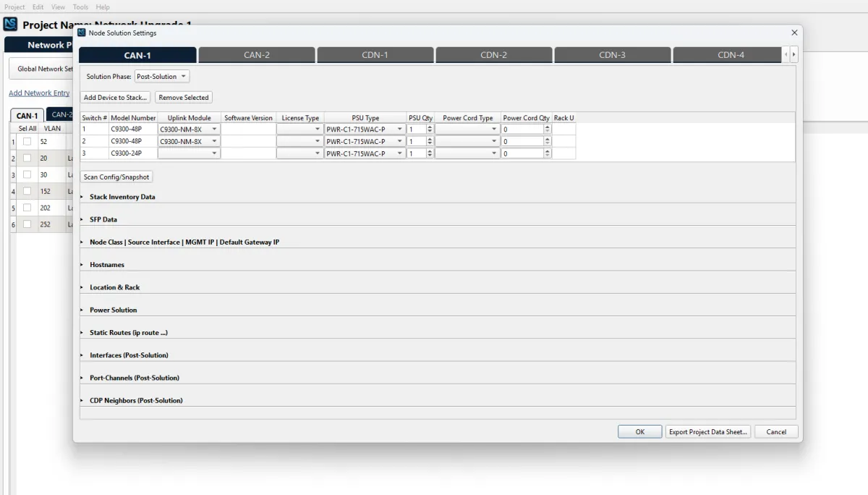Open License Type dropdown for switch 3
Screen dimensions: 868x495
299,153
